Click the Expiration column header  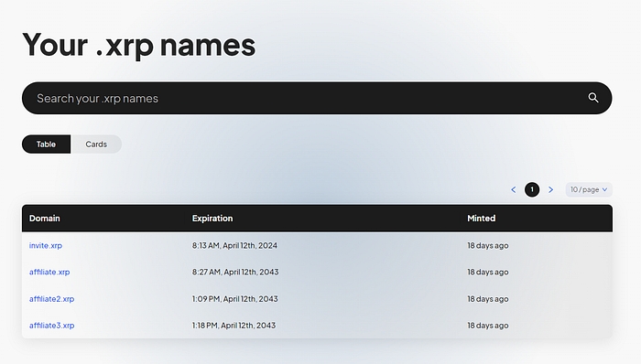212,219
